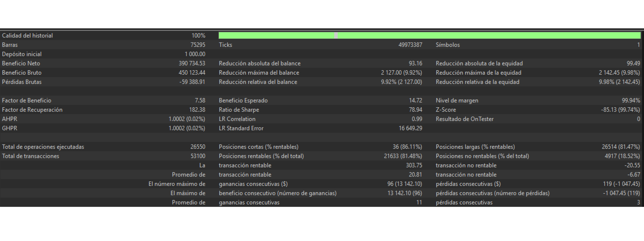
Task: Select the average profitable transaction value 20.81
Action: [415, 175]
